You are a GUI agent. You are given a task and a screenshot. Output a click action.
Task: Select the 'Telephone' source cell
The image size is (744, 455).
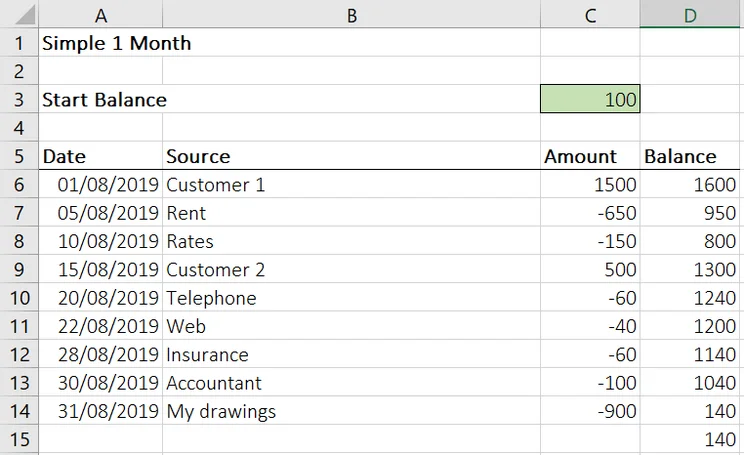coord(351,297)
